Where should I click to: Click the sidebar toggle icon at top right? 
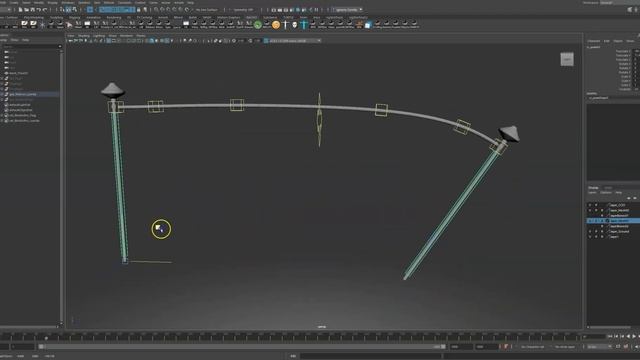pos(630,9)
